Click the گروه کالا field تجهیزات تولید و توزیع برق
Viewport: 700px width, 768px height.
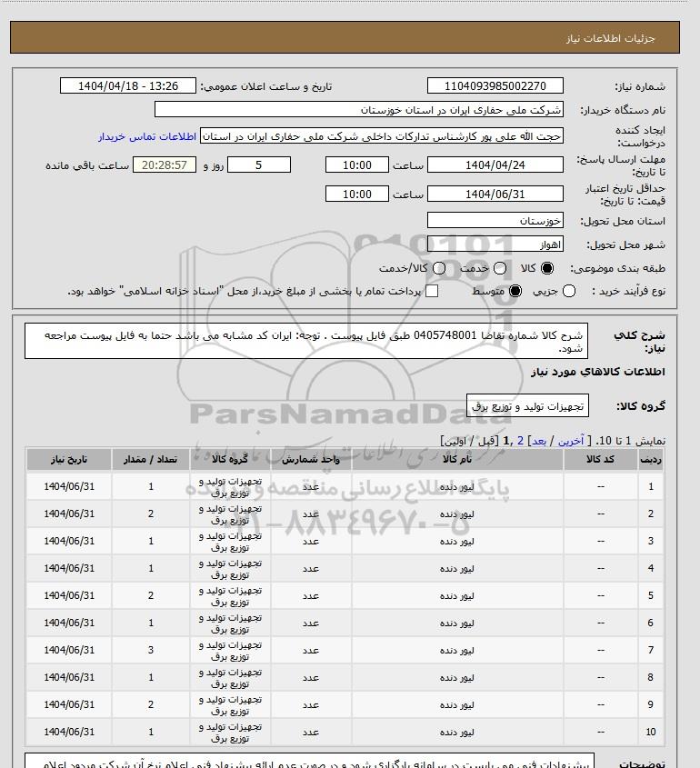(527, 406)
